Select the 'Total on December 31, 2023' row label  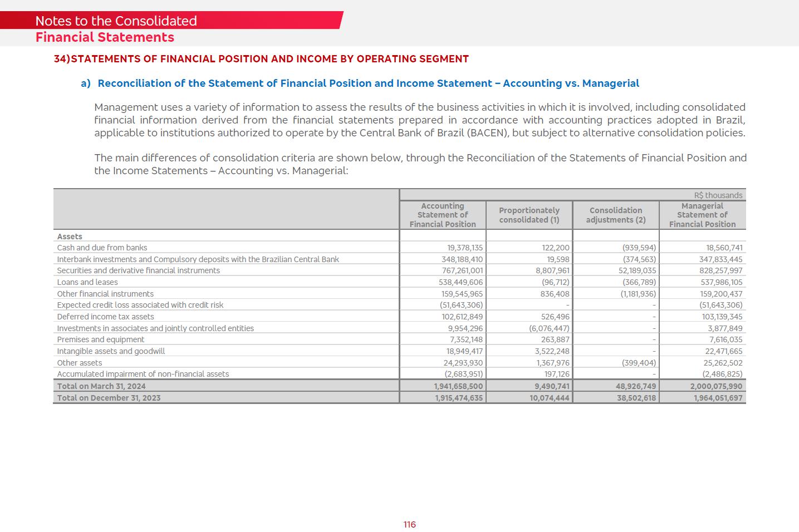click(x=109, y=398)
